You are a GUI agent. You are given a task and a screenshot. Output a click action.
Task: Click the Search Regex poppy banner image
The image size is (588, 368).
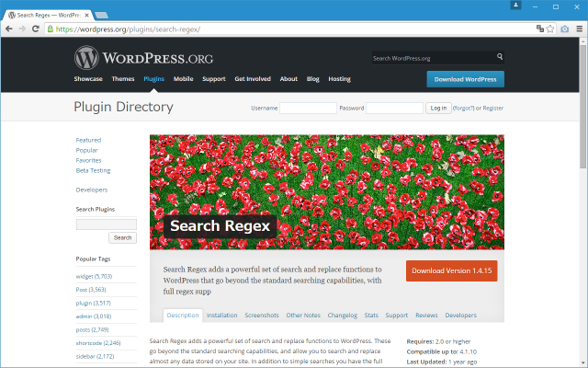point(327,192)
